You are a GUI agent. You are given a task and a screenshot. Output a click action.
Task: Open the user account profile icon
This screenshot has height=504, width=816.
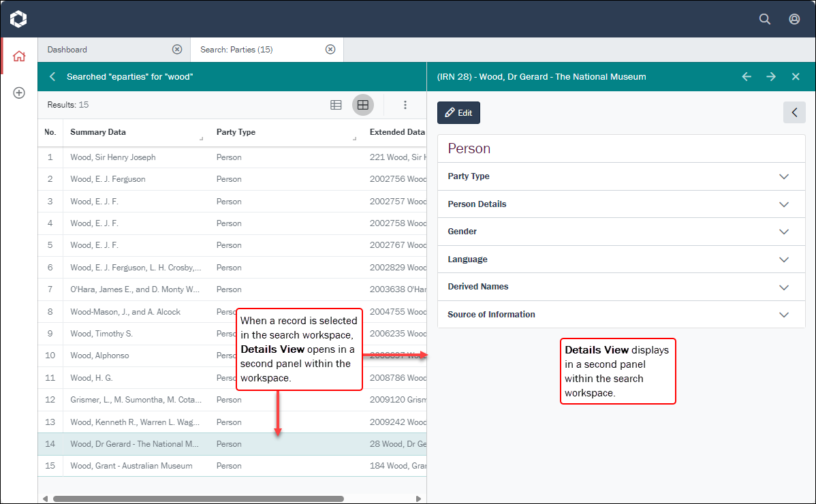[x=794, y=19]
